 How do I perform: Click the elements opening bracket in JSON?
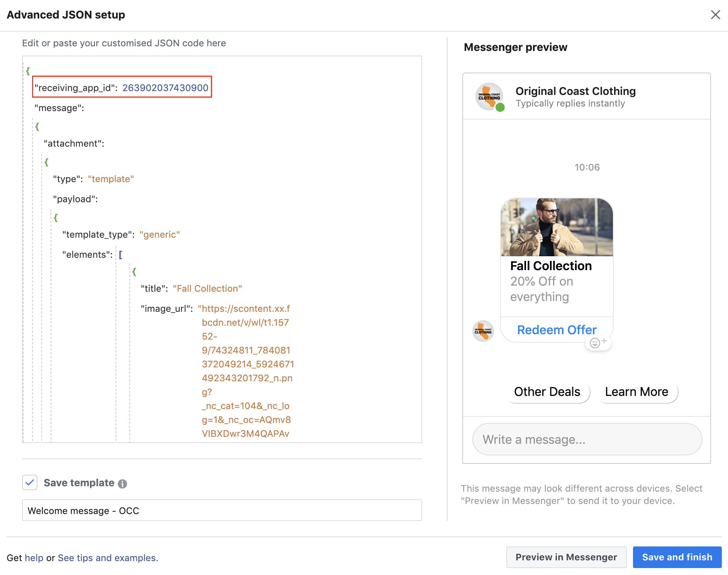point(120,255)
